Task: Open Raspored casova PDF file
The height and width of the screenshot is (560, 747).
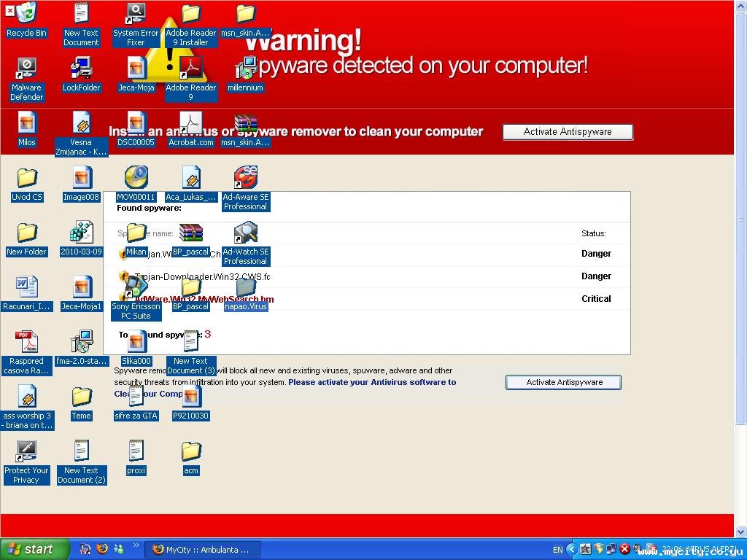Action: point(27,354)
